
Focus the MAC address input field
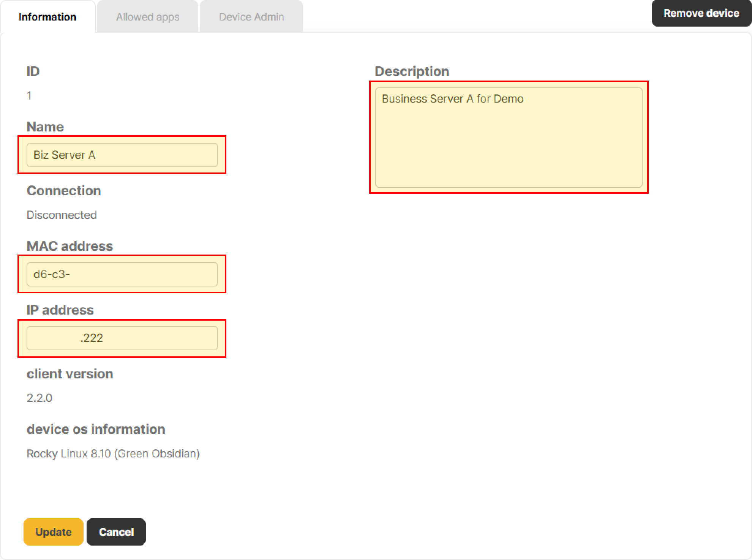[x=122, y=274]
